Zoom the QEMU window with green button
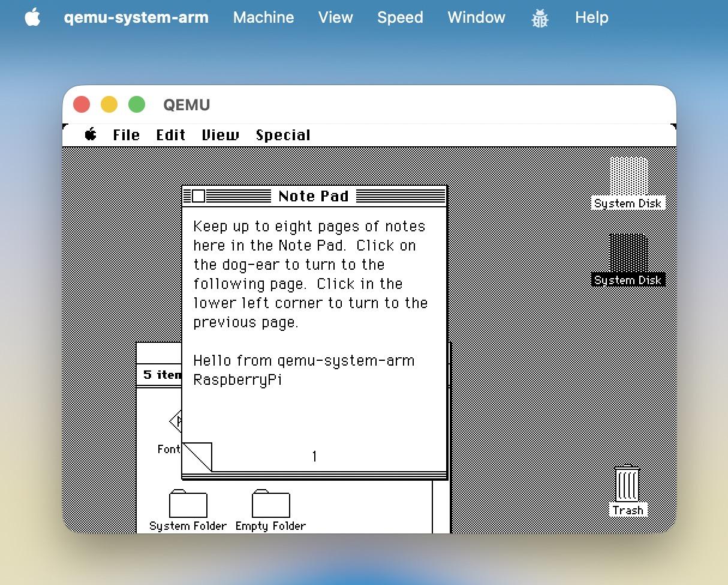The image size is (728, 585). 137,105
